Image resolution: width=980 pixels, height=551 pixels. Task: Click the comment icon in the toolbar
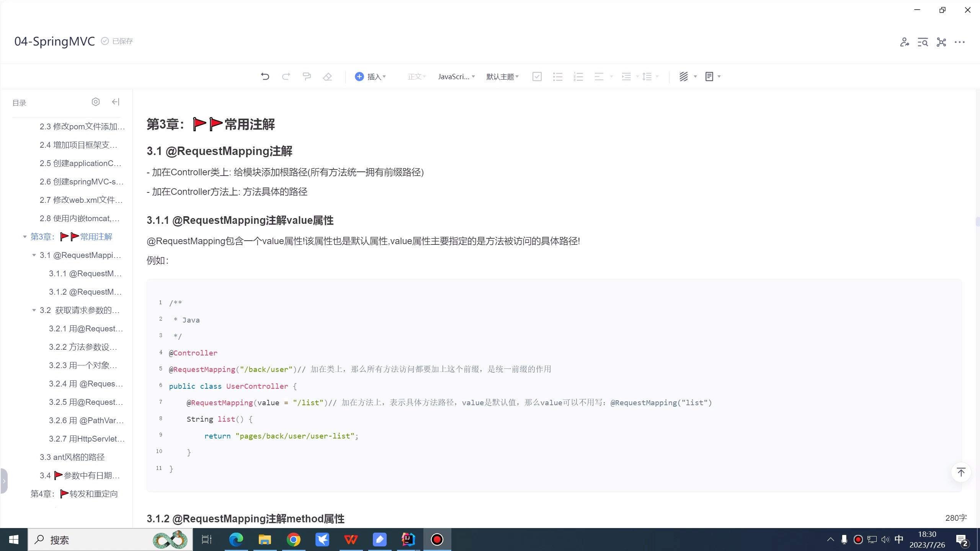pos(307,76)
